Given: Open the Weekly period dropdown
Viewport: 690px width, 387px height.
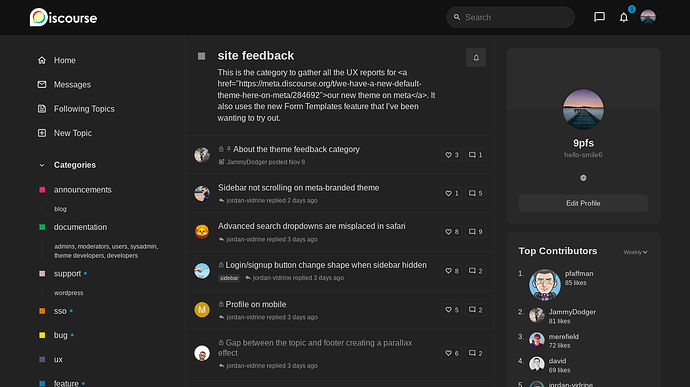Looking at the screenshot, I should pyautogui.click(x=635, y=252).
